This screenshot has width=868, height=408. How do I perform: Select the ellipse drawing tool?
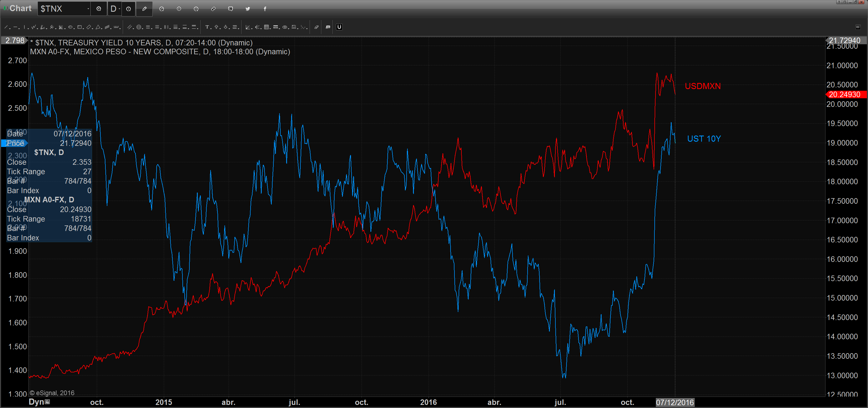(x=70, y=27)
